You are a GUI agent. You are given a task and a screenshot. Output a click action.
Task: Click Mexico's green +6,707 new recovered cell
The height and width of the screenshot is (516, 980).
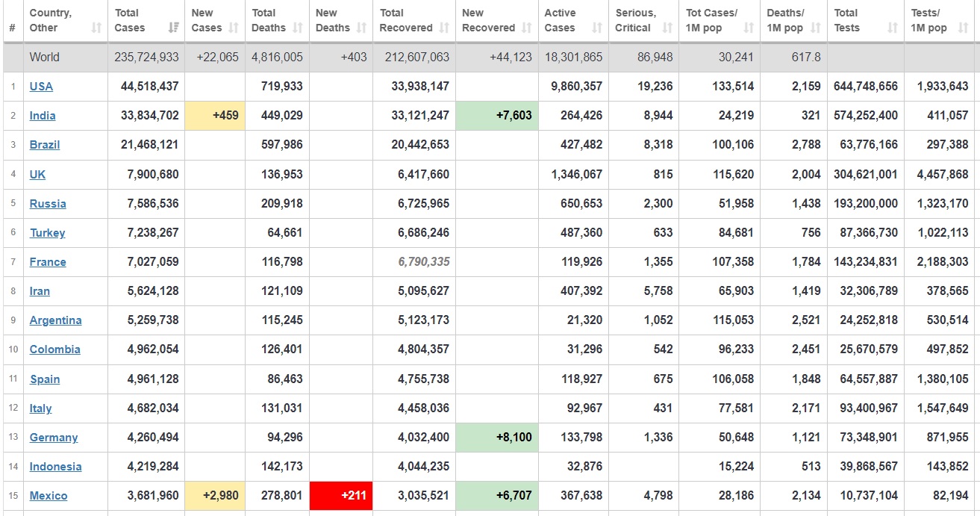click(x=497, y=496)
